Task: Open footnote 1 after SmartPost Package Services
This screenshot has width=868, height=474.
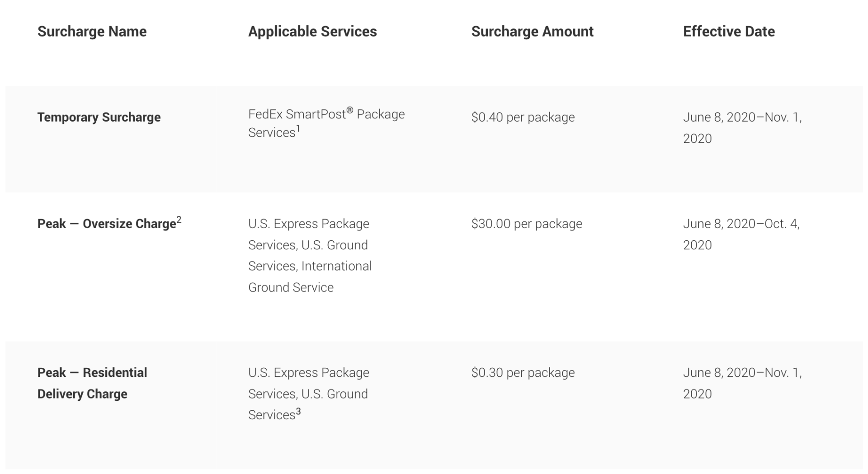Action: tap(298, 129)
